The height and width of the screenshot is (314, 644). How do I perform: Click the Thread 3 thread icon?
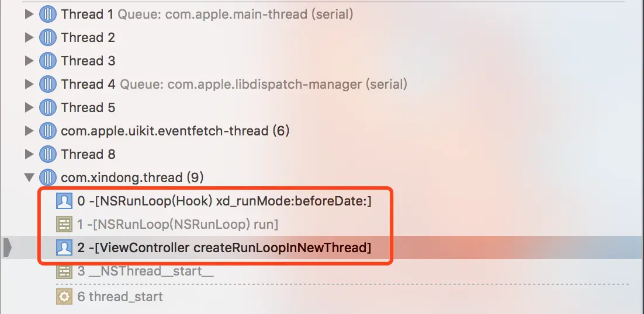coord(48,61)
